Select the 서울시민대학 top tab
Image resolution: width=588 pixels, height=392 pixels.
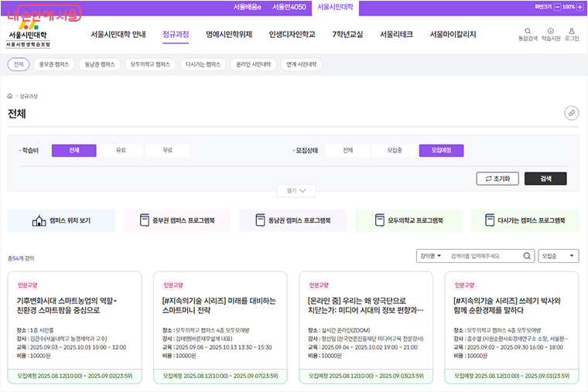(335, 8)
